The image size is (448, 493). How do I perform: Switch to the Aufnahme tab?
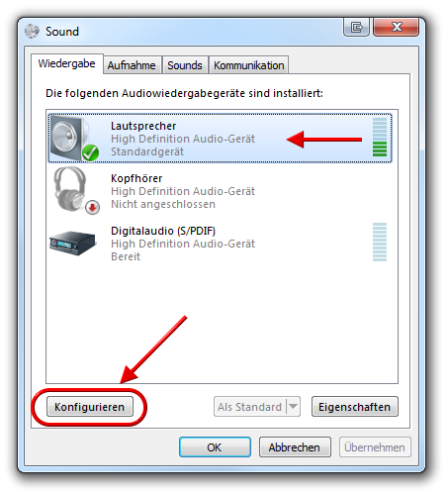(132, 65)
